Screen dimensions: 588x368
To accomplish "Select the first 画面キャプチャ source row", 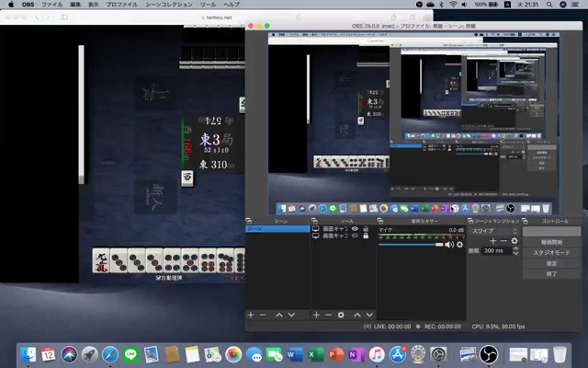I will point(343,229).
